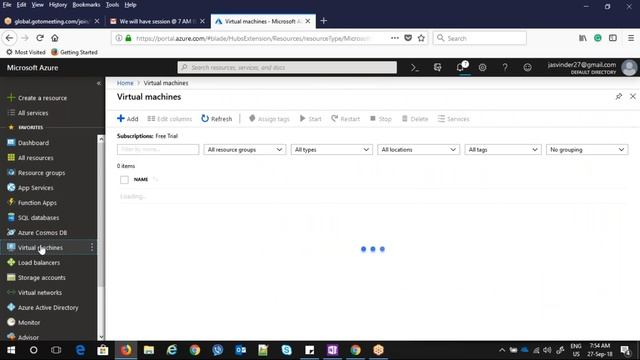
Task: Click the Filter by name field
Action: [x=158, y=150]
